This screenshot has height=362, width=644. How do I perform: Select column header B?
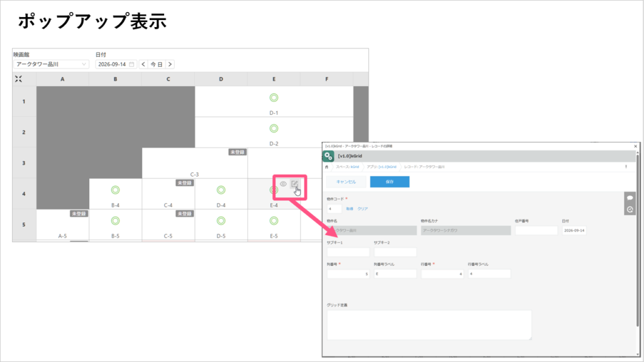click(x=116, y=79)
